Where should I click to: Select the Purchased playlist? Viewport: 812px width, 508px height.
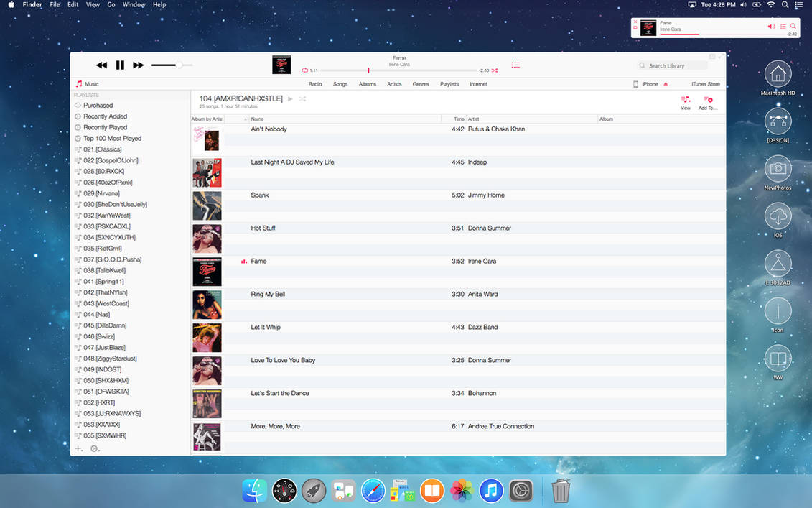pyautogui.click(x=98, y=105)
